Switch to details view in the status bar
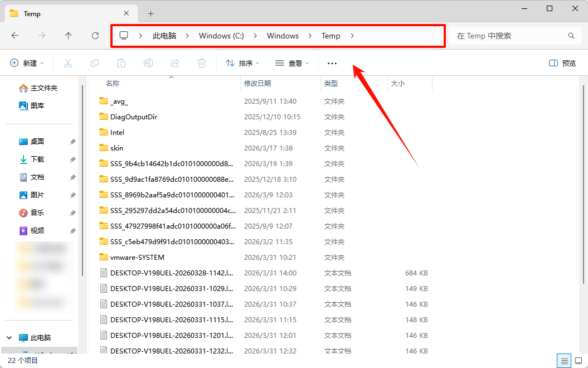This screenshot has height=368, width=588. pos(563,360)
